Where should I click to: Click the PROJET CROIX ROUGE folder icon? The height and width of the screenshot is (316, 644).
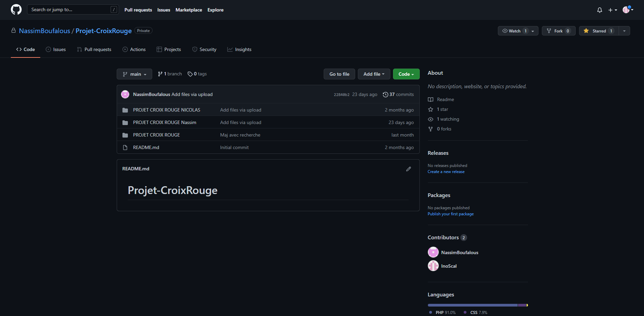tap(125, 135)
